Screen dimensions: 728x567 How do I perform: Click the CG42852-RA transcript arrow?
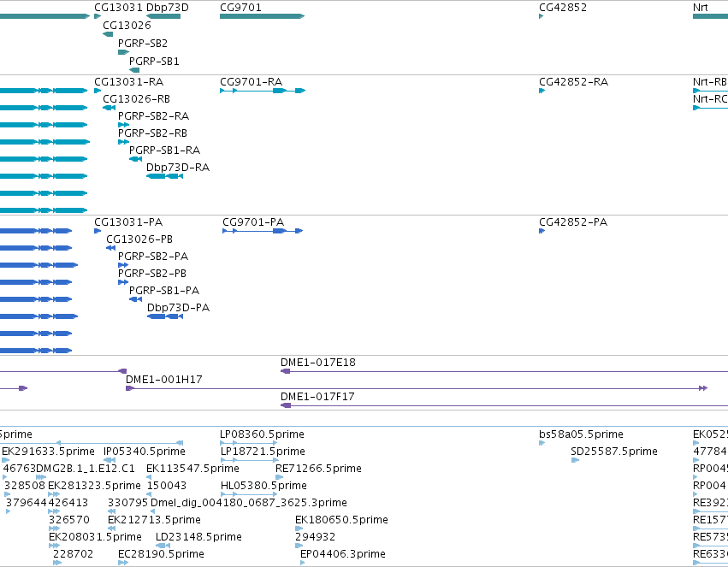pos(542,91)
